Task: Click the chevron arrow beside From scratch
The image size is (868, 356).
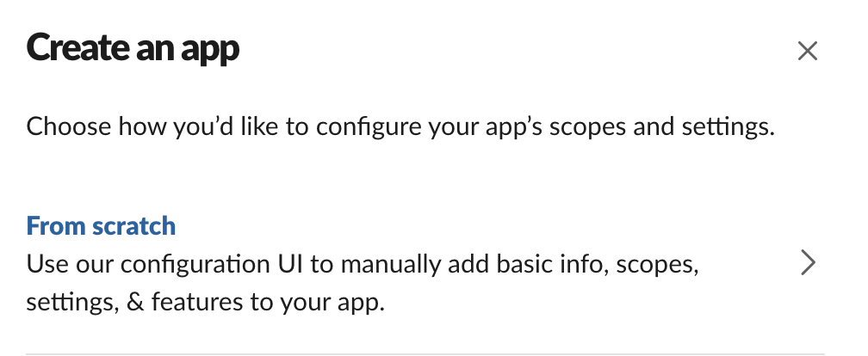Action: point(807,263)
